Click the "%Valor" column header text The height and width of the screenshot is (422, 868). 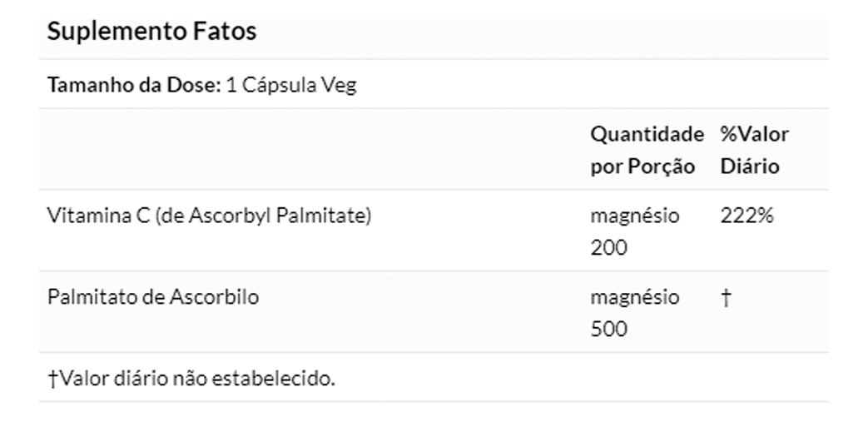[754, 134]
